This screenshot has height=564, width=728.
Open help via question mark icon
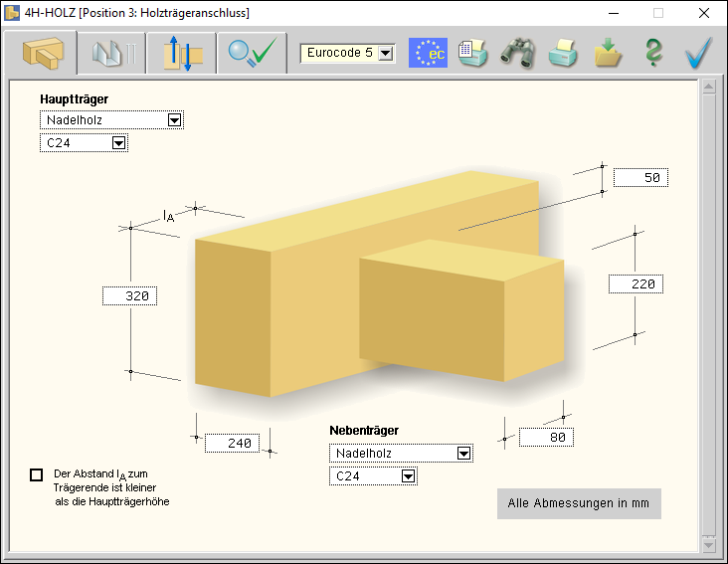[652, 53]
